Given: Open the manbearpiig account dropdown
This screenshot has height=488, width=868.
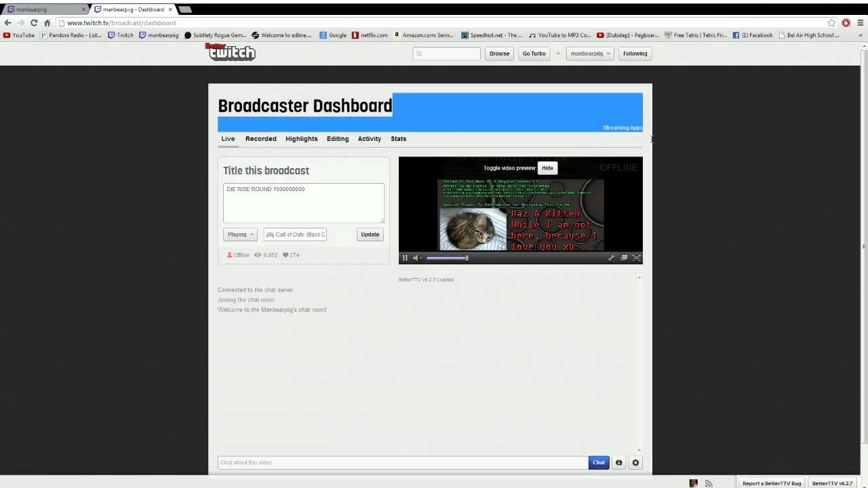Looking at the screenshot, I should pyautogui.click(x=590, y=54).
